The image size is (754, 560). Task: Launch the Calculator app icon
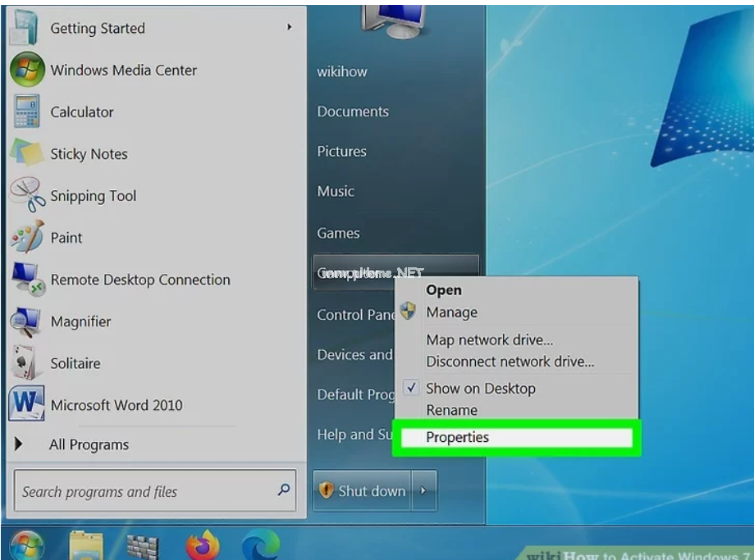pyautogui.click(x=26, y=112)
